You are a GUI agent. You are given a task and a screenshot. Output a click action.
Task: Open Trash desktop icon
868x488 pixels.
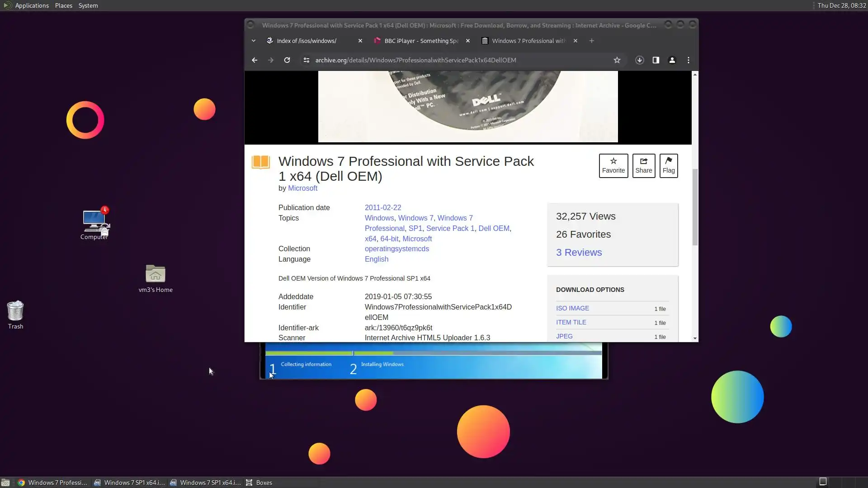tap(15, 314)
